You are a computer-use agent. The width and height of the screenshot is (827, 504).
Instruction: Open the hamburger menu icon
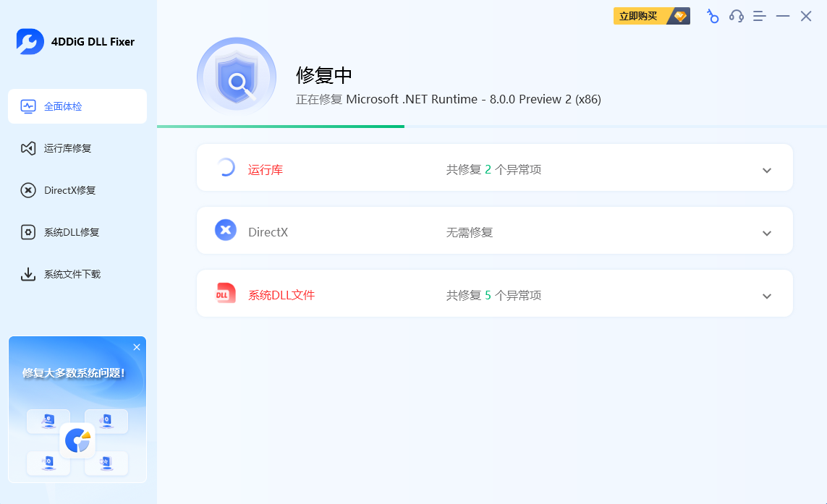(x=760, y=17)
